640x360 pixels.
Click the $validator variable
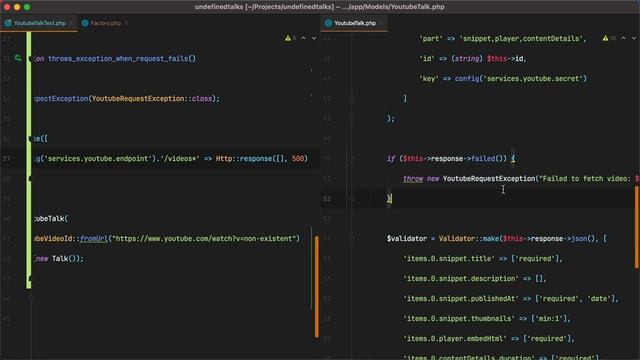(x=407, y=238)
